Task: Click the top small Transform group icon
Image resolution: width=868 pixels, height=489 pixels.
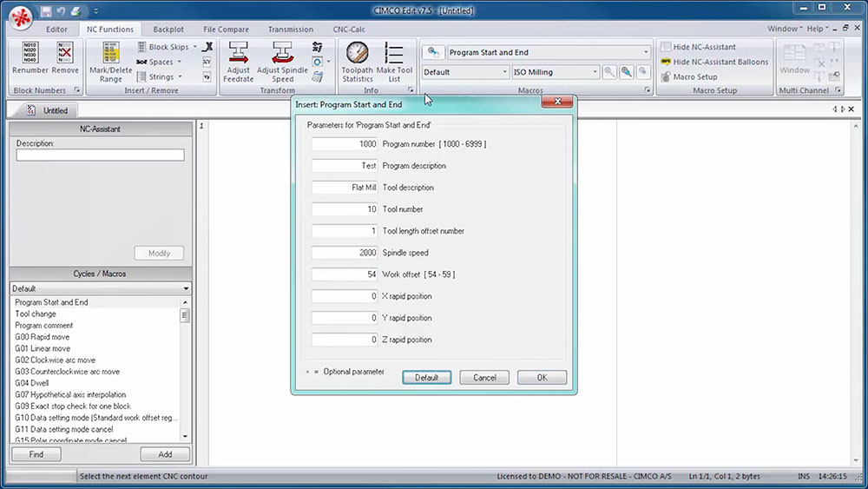Action: (x=317, y=47)
